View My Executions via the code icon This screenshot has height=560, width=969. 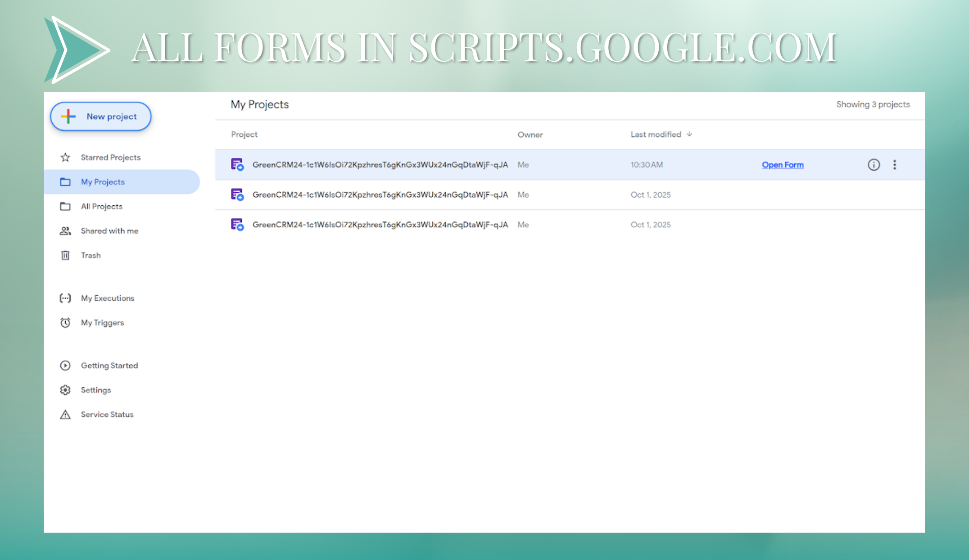pyautogui.click(x=65, y=298)
